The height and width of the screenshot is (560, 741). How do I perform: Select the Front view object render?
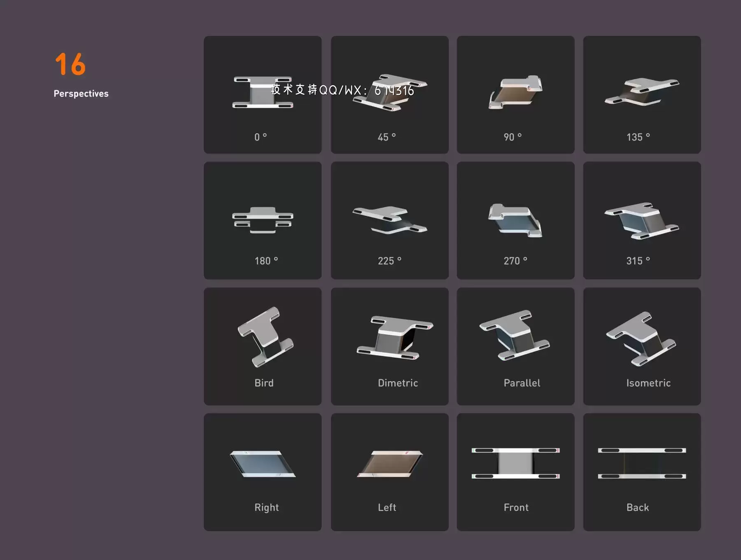[x=515, y=463]
